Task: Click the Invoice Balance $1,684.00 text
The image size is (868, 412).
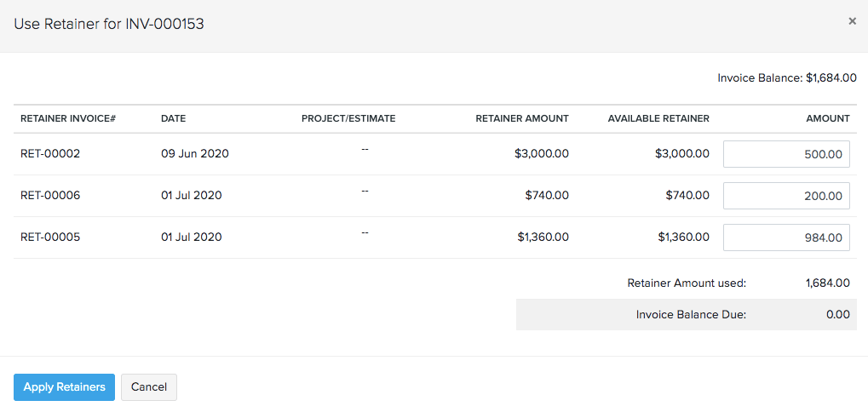Action: coord(786,77)
